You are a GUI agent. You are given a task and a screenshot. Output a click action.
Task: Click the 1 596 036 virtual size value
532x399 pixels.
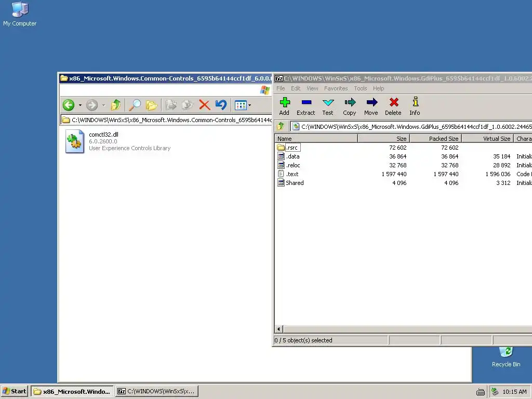(498, 174)
